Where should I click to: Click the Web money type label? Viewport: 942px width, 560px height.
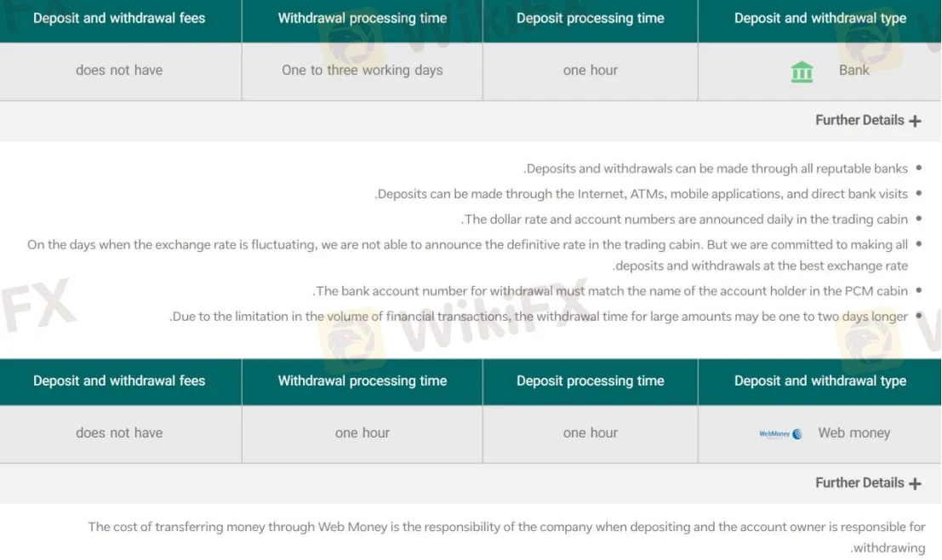(854, 433)
